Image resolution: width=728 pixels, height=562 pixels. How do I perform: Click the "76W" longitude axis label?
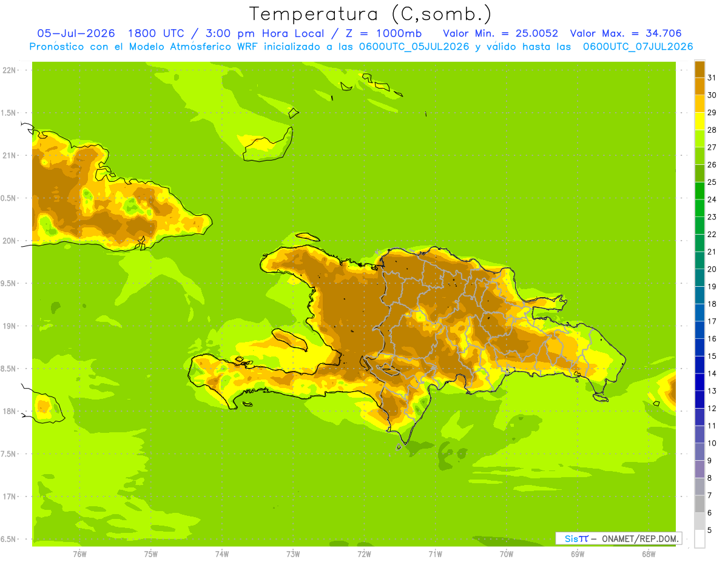(79, 554)
